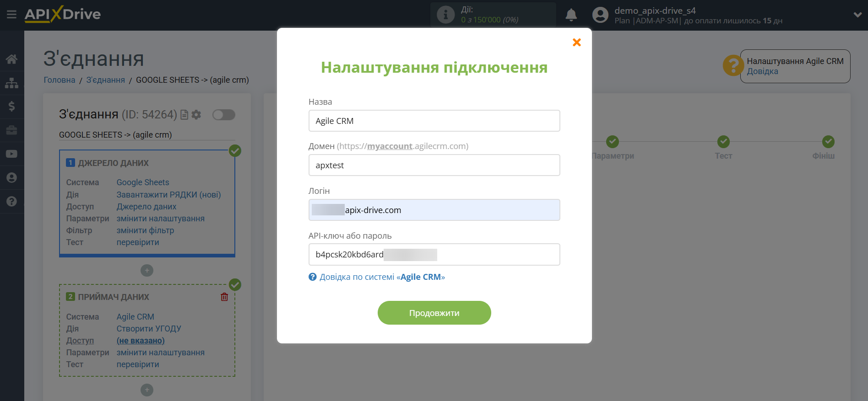Click the user avatar icon
This screenshot has width=868, height=401.
point(600,15)
